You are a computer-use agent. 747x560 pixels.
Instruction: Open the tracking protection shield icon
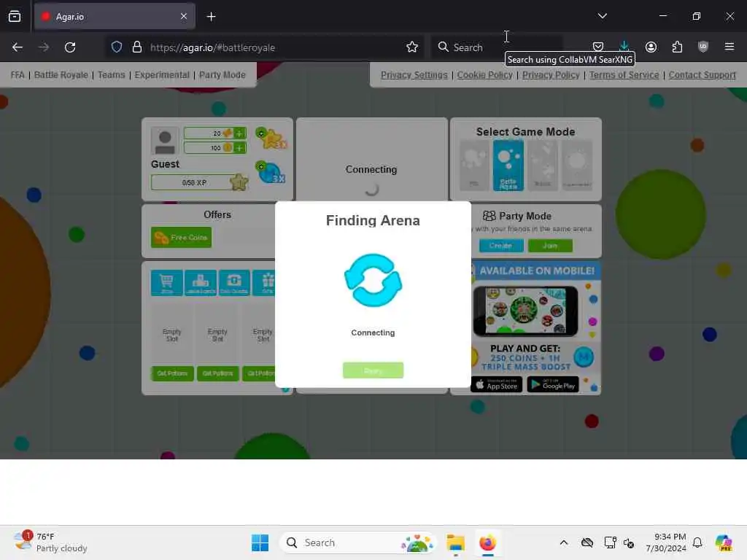(117, 47)
